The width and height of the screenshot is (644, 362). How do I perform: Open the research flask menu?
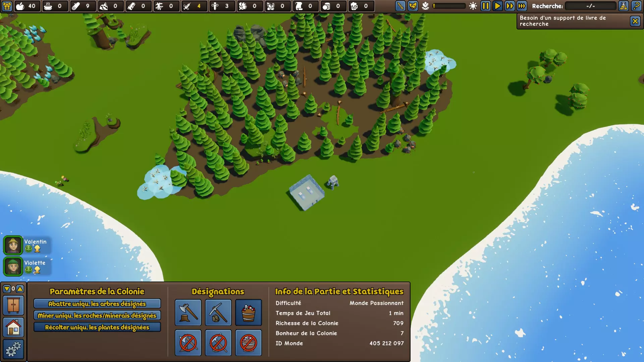tap(623, 6)
